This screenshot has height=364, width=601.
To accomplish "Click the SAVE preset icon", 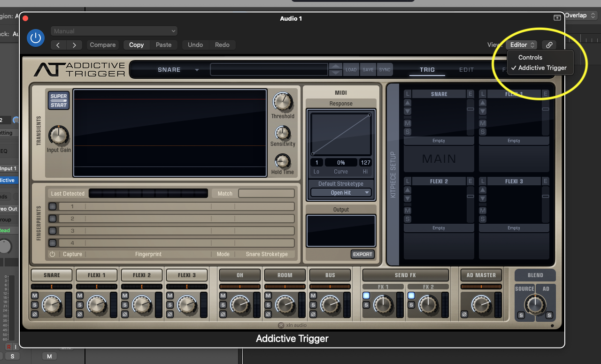I will [368, 69].
